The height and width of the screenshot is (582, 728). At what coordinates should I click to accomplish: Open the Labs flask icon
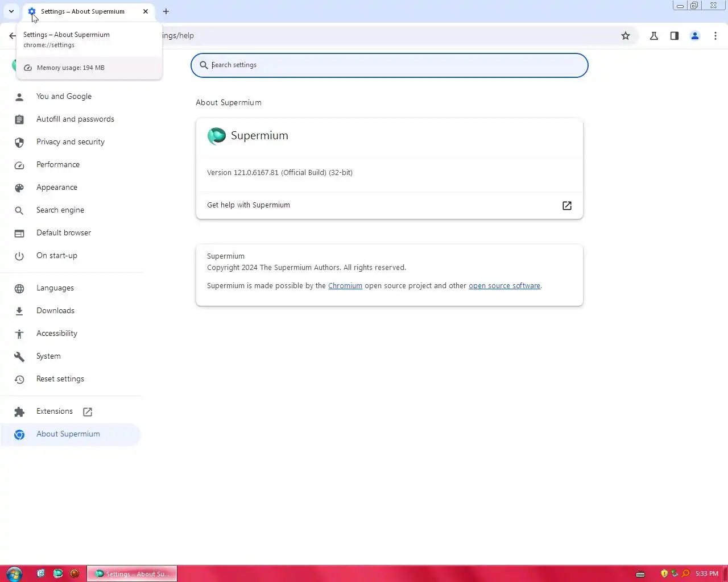[654, 36]
